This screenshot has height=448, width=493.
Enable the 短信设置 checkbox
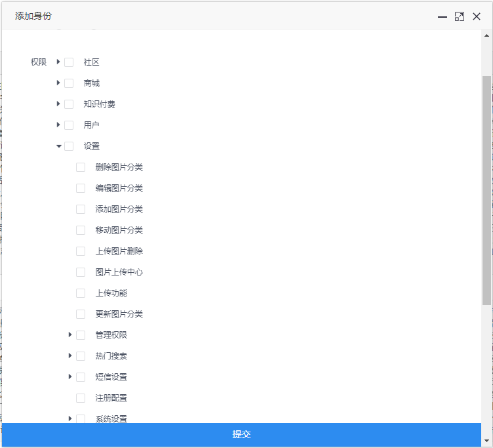click(x=81, y=377)
